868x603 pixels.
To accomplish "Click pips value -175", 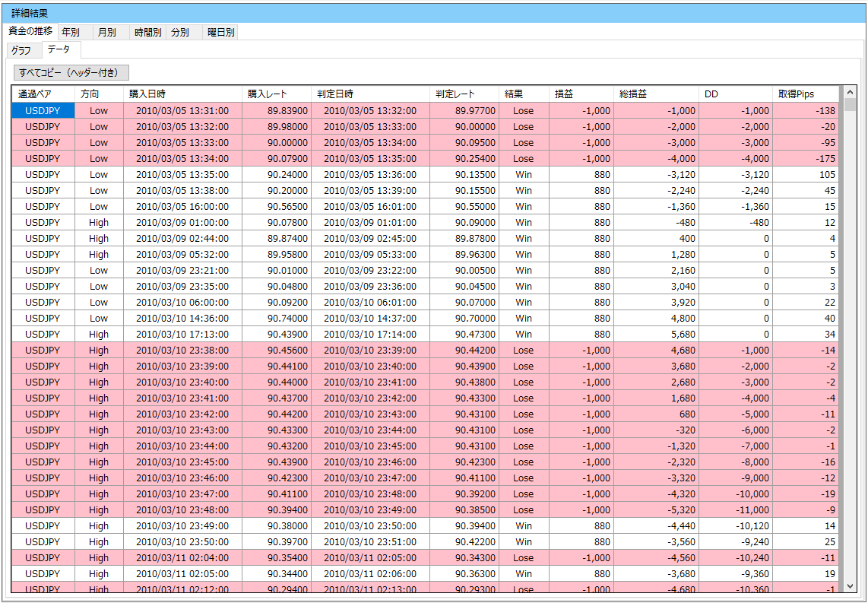I will point(806,159).
